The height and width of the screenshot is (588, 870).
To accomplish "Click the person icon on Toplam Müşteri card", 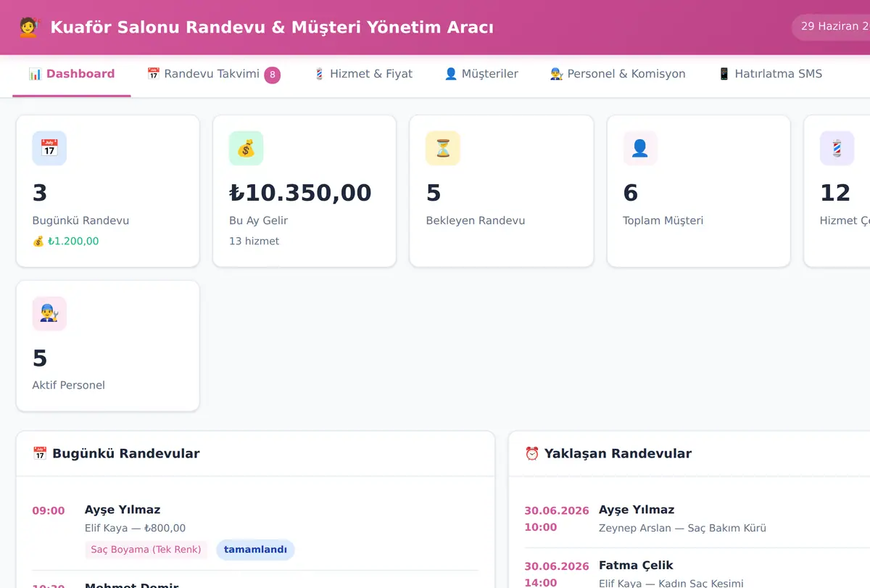I will click(x=640, y=148).
